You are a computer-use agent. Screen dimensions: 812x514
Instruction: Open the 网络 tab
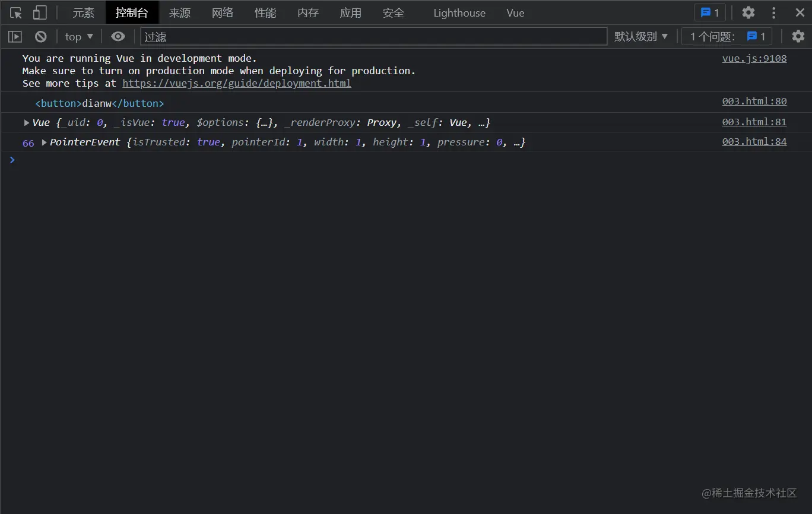click(223, 12)
